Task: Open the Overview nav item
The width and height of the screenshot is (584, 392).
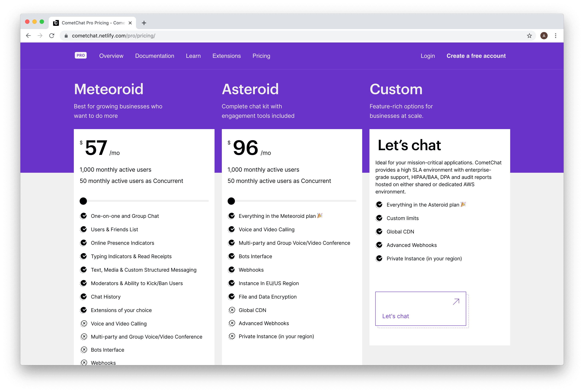Action: click(111, 56)
